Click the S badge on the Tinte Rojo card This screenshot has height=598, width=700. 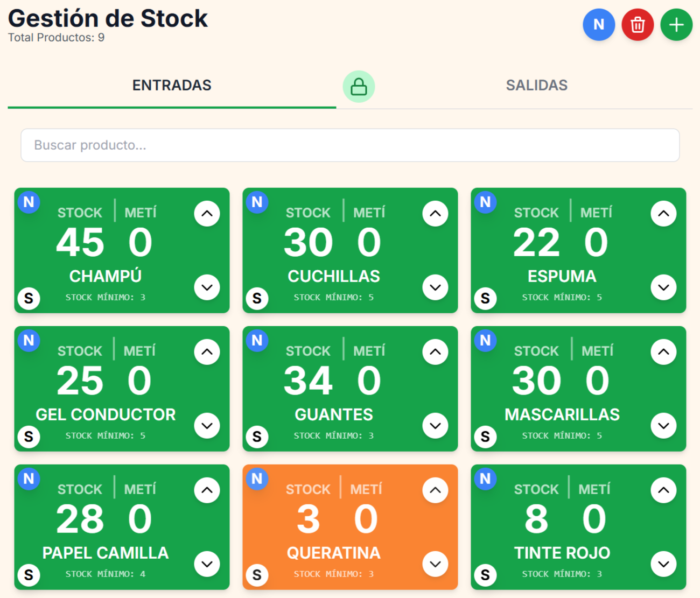pyautogui.click(x=486, y=575)
